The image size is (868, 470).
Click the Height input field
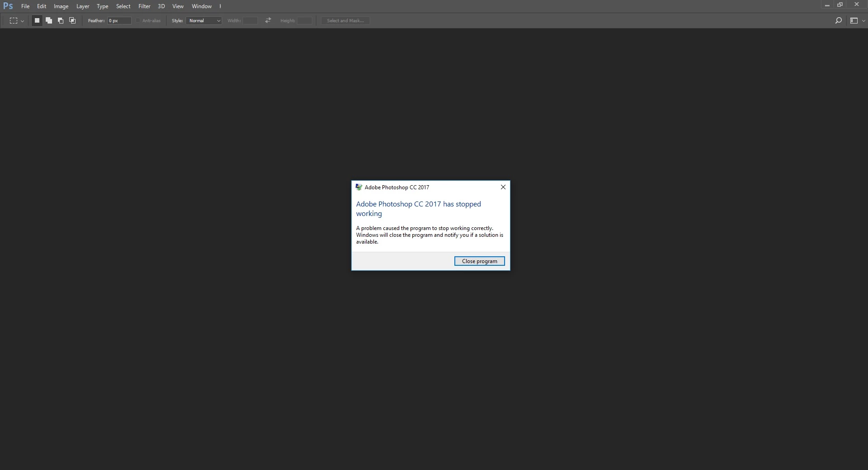pyautogui.click(x=304, y=20)
